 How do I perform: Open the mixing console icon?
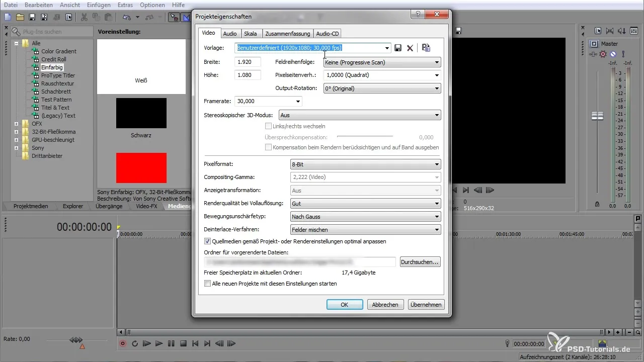634,31
